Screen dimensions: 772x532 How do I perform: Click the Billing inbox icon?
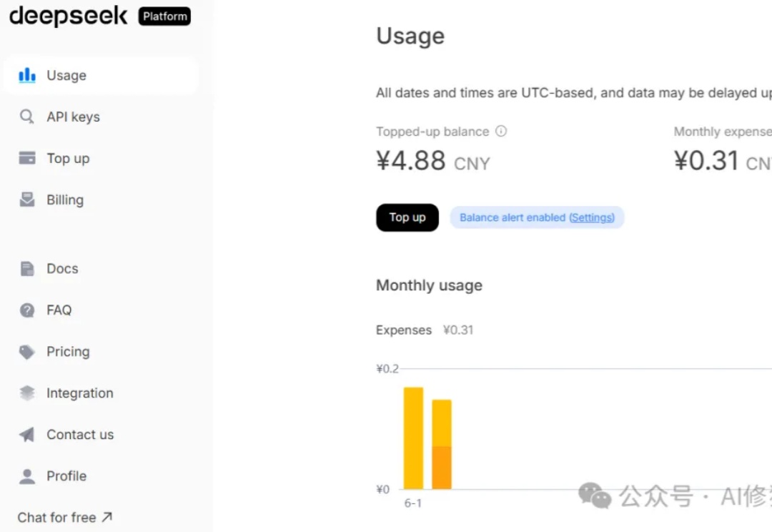pos(27,199)
